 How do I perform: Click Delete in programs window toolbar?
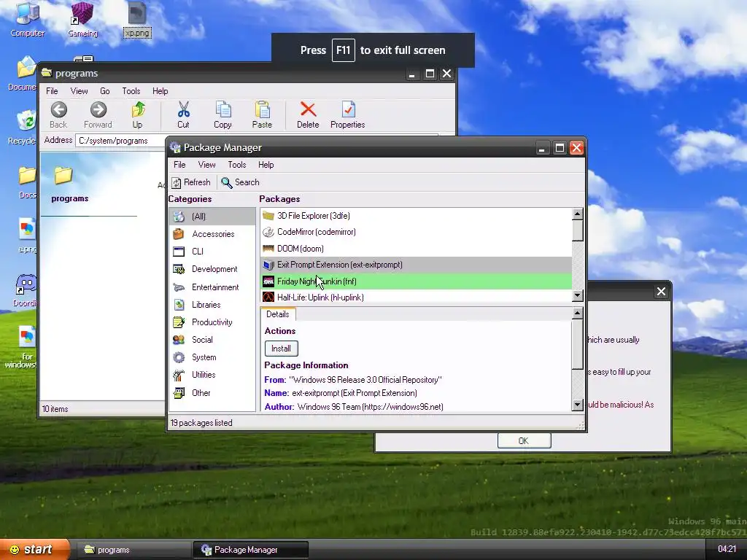tap(308, 115)
